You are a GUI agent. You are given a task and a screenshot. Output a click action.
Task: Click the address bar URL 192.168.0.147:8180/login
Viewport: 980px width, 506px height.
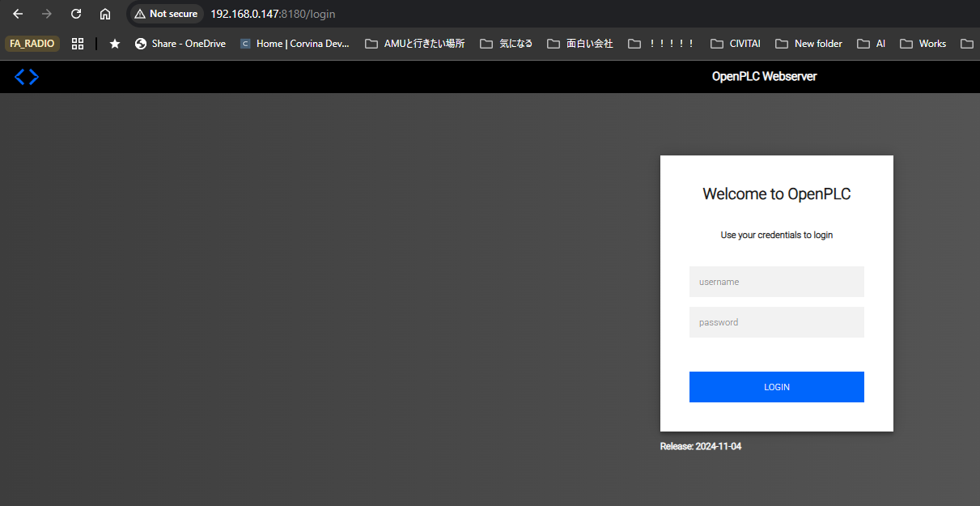pos(273,14)
